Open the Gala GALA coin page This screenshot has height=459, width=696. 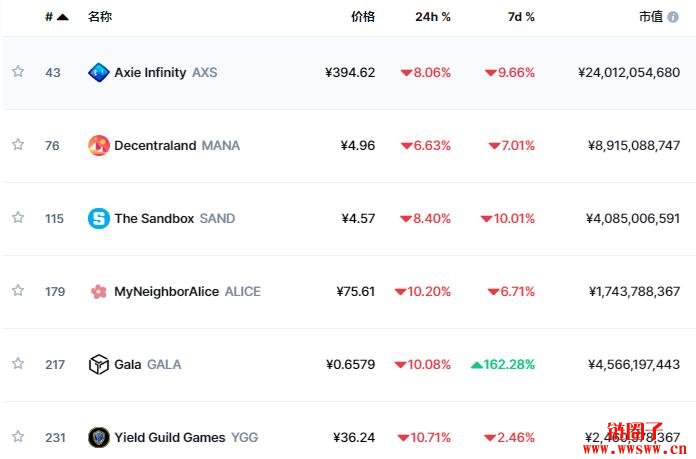pos(148,364)
